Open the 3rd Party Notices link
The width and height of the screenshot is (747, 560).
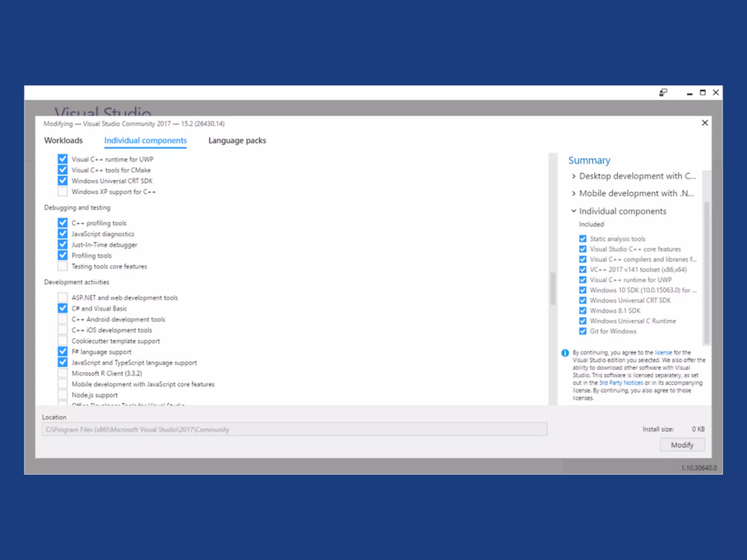621,383
